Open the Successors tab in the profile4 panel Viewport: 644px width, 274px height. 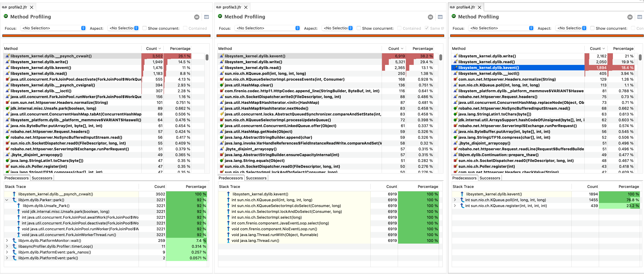490,178
